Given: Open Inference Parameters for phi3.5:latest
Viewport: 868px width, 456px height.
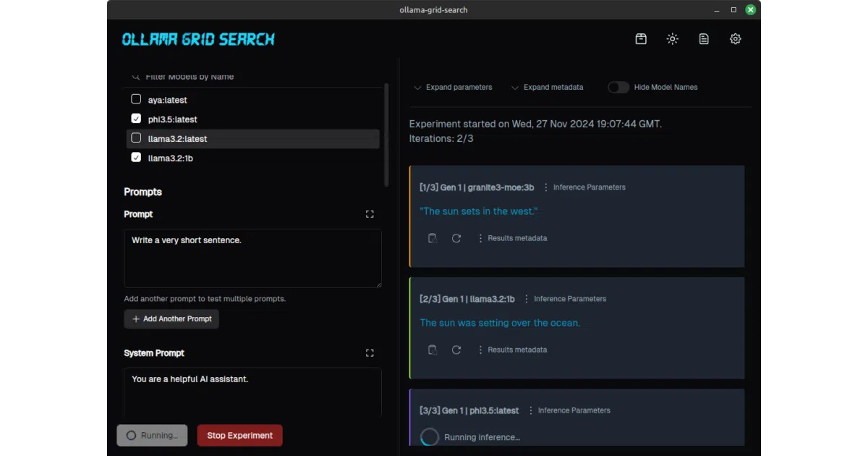Looking at the screenshot, I should (x=569, y=410).
